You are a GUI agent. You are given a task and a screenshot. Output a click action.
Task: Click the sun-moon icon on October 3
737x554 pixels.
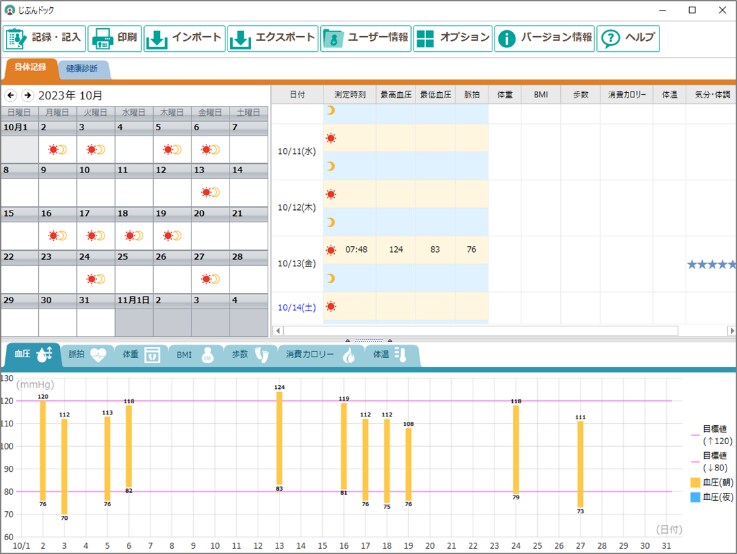[95, 149]
